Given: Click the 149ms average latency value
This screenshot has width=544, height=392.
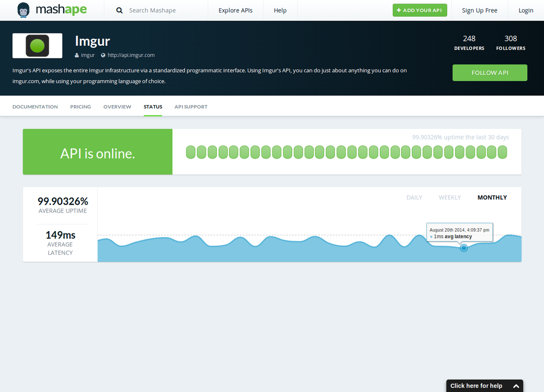Looking at the screenshot, I should pos(60,235).
